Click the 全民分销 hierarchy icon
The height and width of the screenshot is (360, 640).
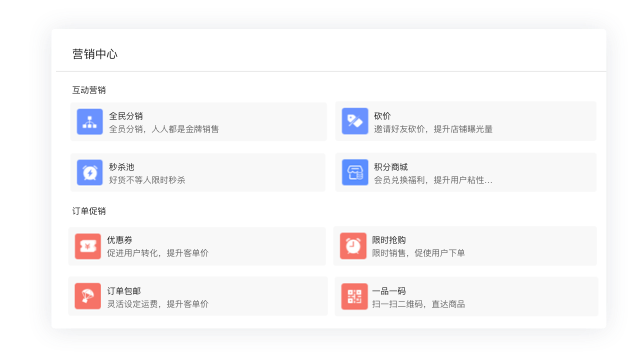[x=90, y=122]
